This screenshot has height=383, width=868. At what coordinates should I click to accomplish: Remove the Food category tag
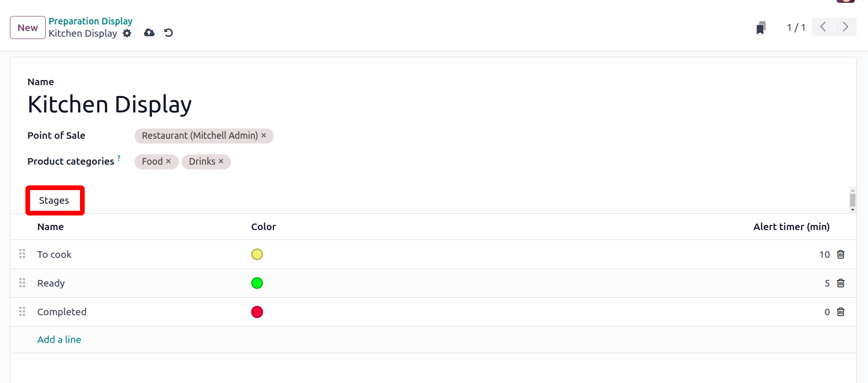(x=168, y=161)
